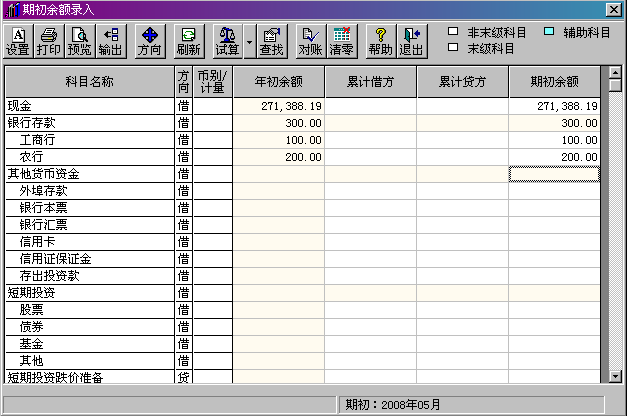
Task: Click the 累计借方 column header
Action: (371, 82)
